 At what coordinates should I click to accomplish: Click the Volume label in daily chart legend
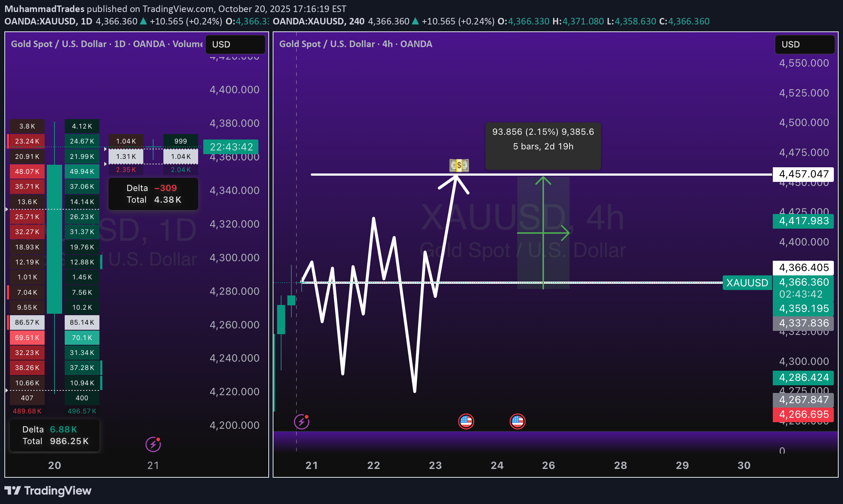[x=188, y=44]
